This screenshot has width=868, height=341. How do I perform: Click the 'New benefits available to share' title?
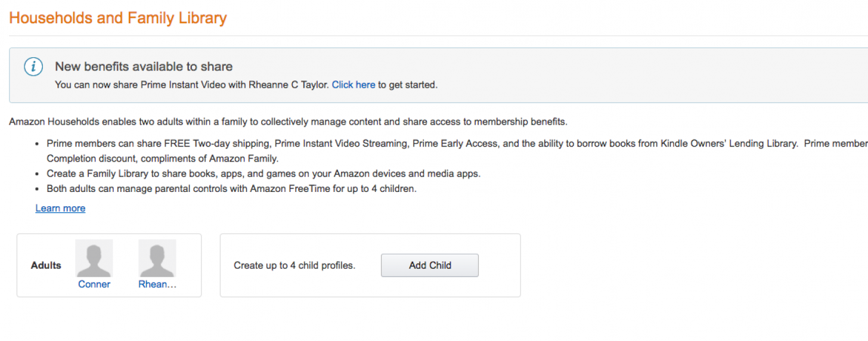pos(144,67)
